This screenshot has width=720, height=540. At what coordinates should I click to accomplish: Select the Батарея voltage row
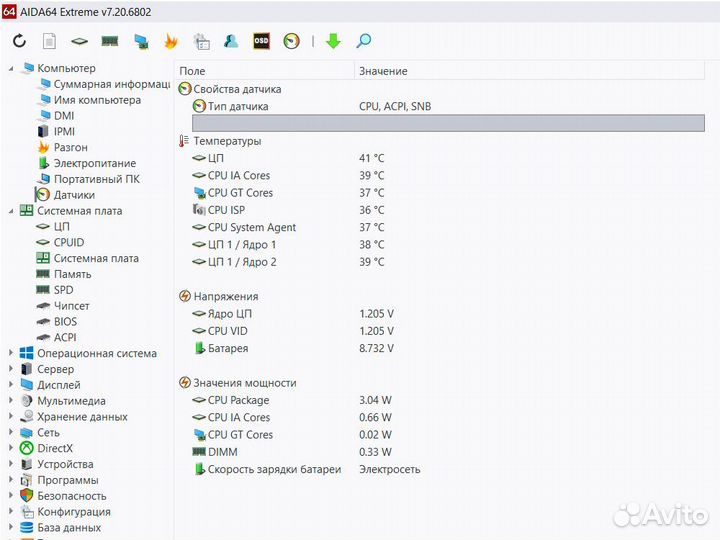tap(448, 349)
